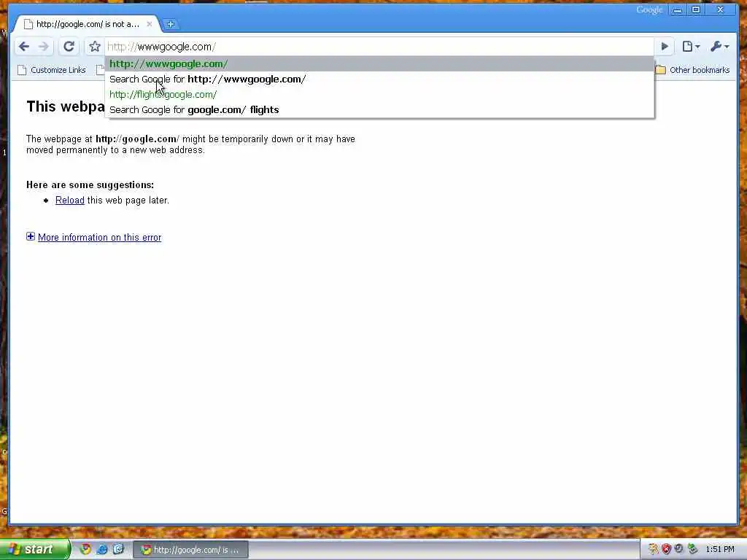Viewport: 747px width, 560px height.
Task: Pick the http://flights.google.com/ suggestion
Action: pyautogui.click(x=379, y=94)
